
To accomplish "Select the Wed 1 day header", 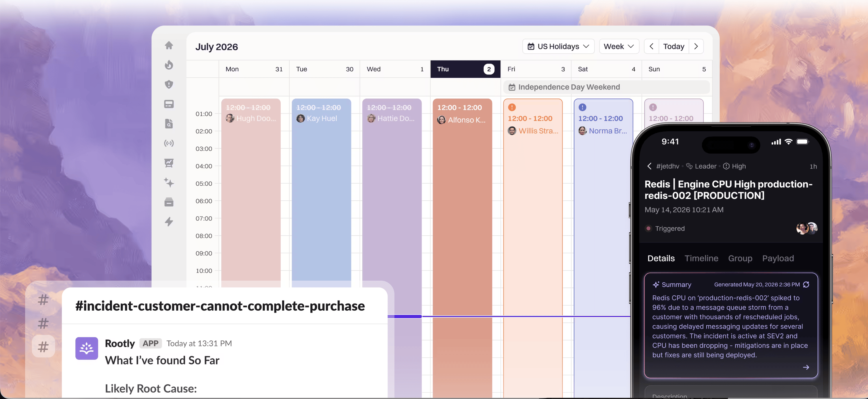I will (x=395, y=69).
